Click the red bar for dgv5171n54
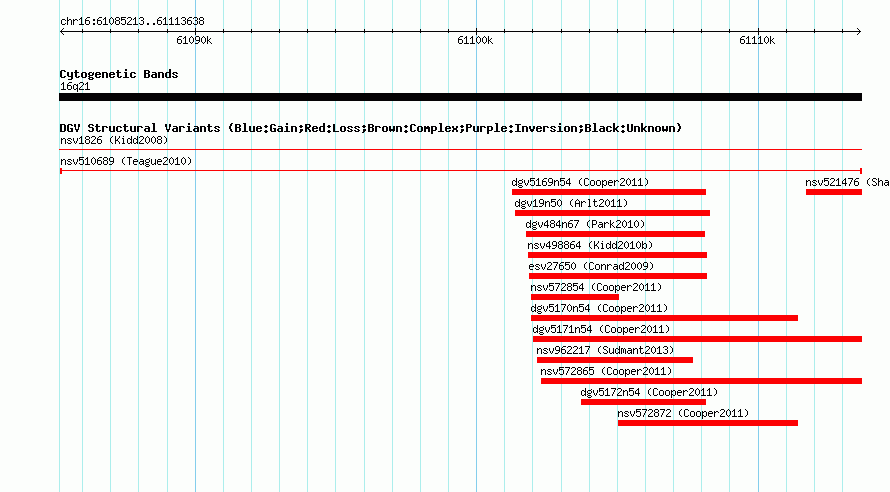This screenshot has width=890, height=492. 698,339
